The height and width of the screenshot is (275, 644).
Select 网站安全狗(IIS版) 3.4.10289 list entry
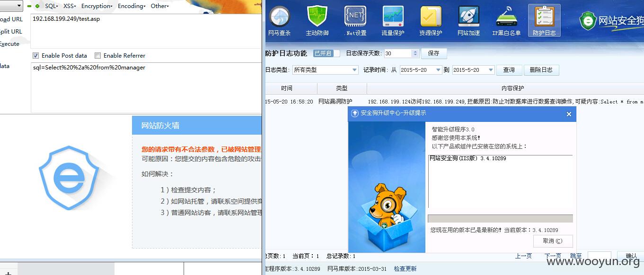[x=468, y=158]
